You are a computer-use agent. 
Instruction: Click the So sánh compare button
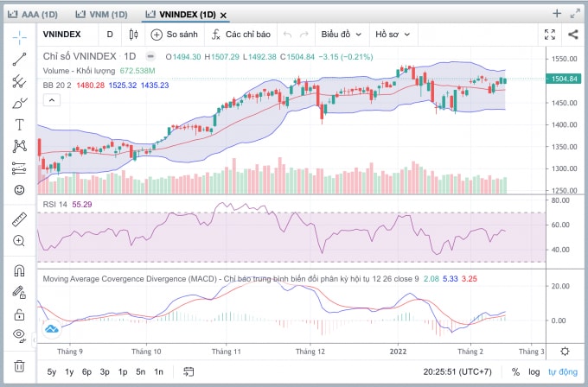(x=175, y=35)
